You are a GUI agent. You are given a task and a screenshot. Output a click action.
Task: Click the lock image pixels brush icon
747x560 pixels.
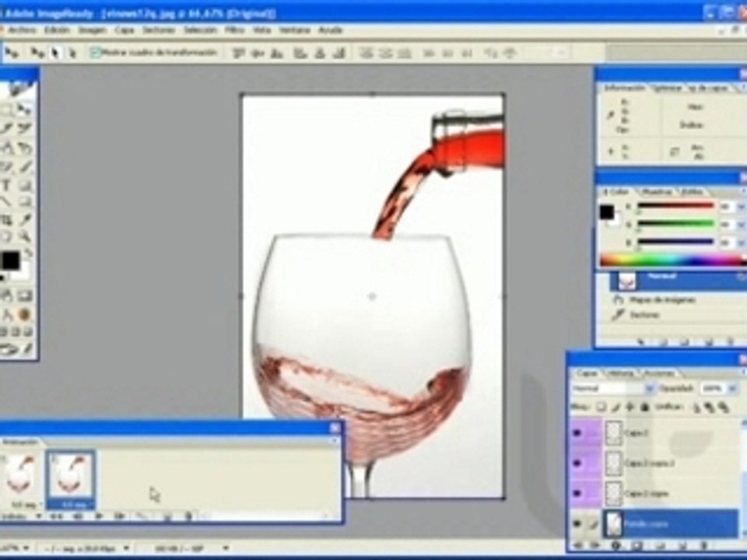[616, 407]
